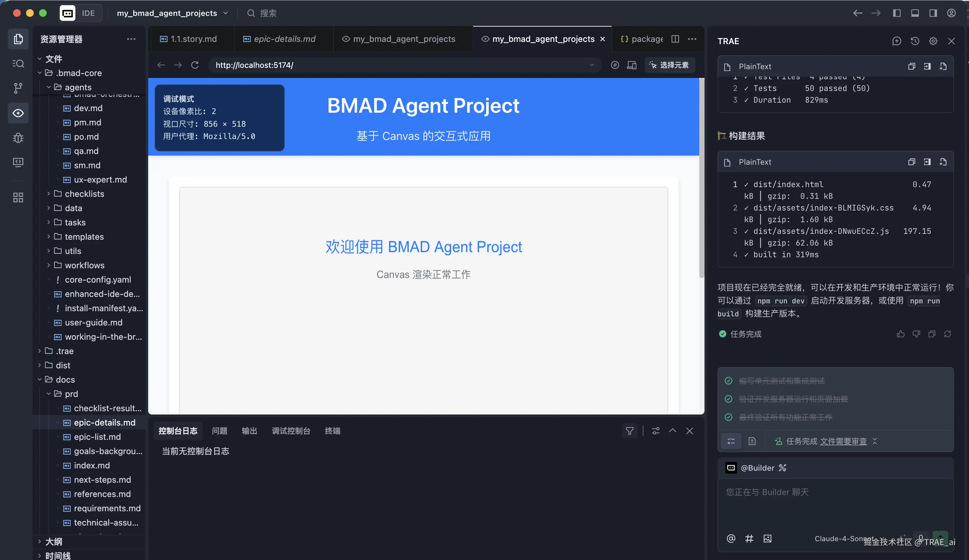Open the 文件需要审查 link
969x560 pixels.
click(843, 441)
